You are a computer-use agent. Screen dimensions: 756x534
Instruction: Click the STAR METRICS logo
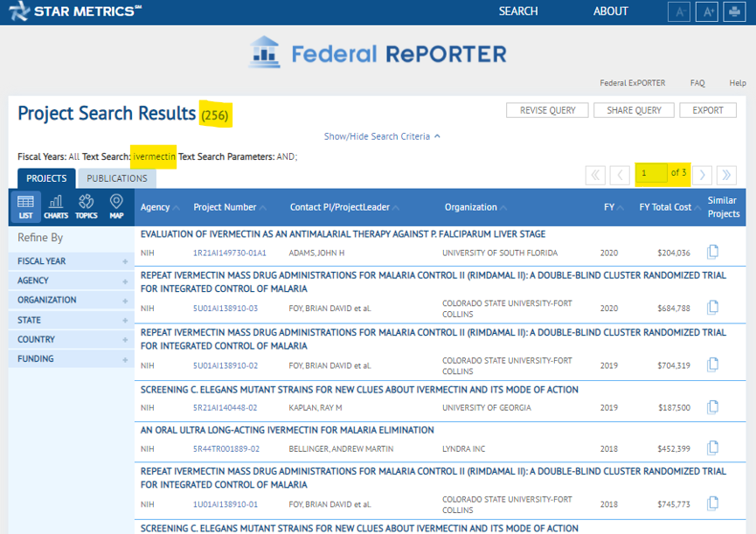click(x=75, y=11)
